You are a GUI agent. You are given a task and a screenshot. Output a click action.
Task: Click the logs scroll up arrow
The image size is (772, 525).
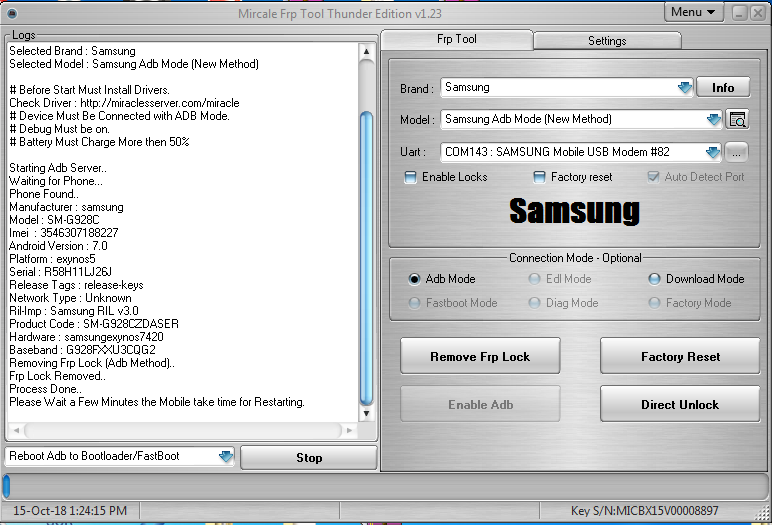[x=366, y=51]
